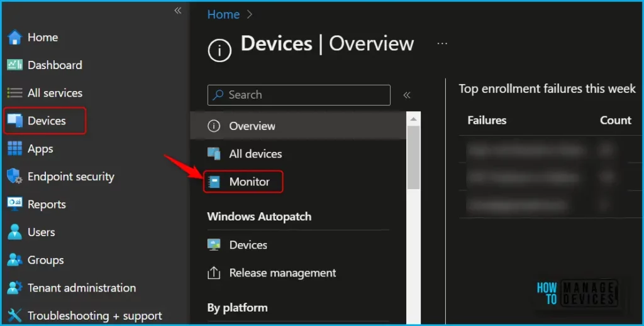Click the Apps grid icon
The image size is (644, 326).
pyautogui.click(x=15, y=148)
